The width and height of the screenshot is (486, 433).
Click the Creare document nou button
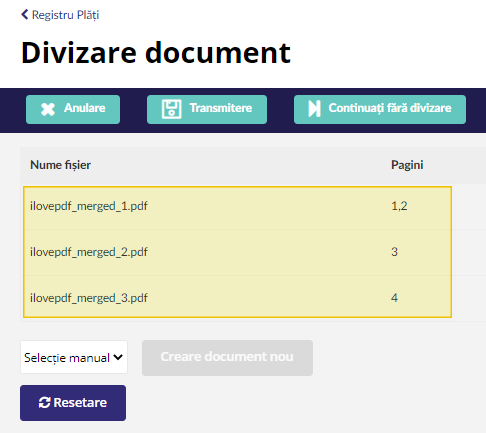[x=227, y=358]
